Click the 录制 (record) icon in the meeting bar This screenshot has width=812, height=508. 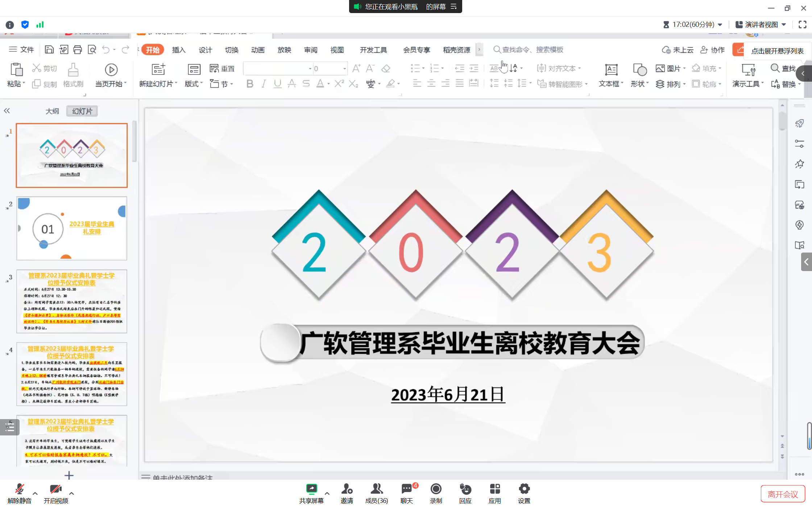click(x=436, y=489)
